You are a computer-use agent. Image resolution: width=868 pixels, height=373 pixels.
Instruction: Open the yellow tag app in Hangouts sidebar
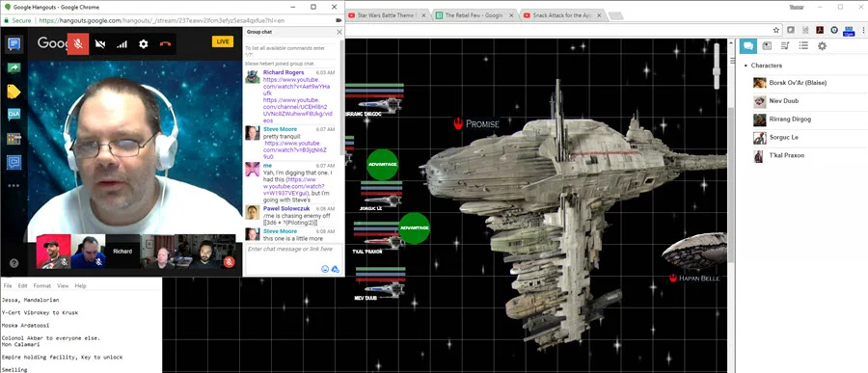[x=14, y=92]
